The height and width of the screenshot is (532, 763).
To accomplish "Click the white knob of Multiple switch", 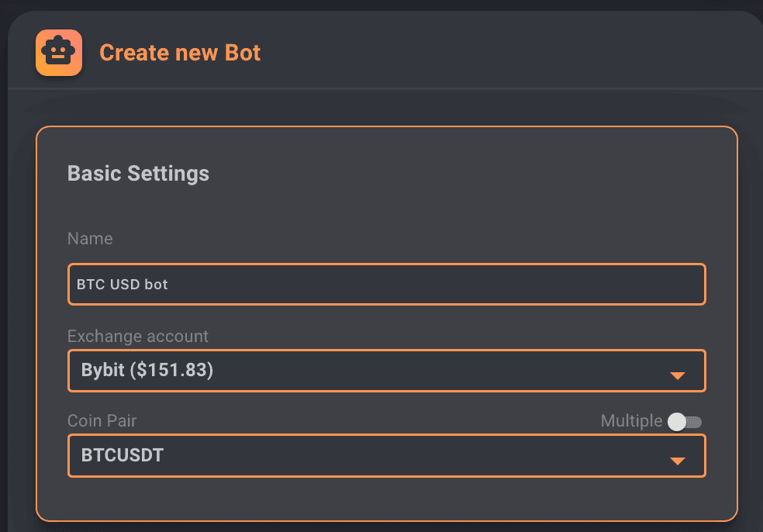I will point(677,422).
